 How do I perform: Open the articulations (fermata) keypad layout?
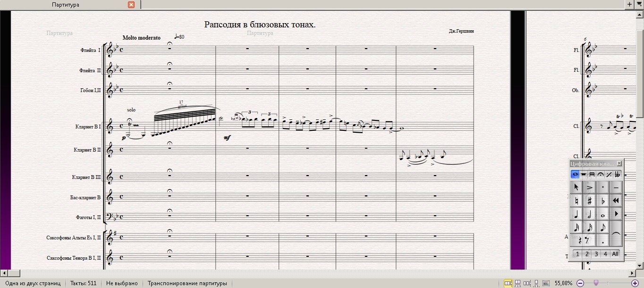[x=601, y=174]
